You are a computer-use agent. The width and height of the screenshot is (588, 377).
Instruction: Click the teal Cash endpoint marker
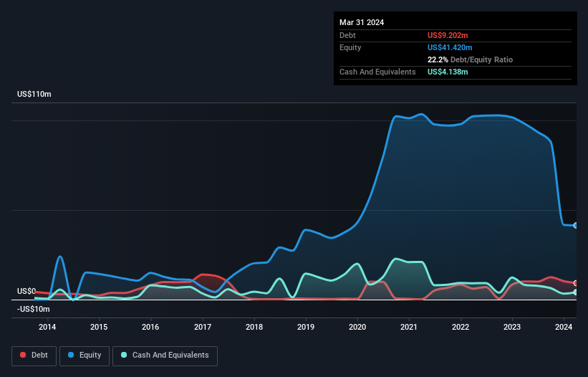click(576, 292)
